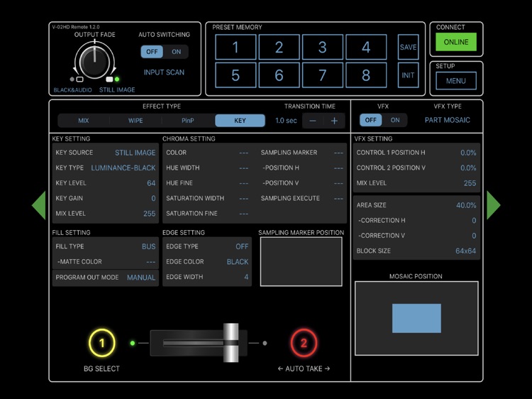This screenshot has height=399, width=532.
Task: Edit Correction H value
Action: point(474,221)
